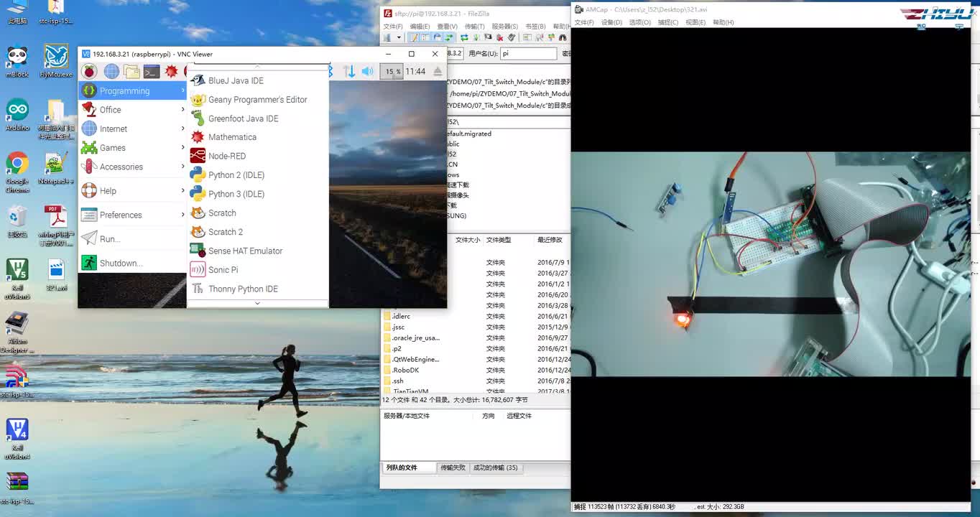Open Google Chrome desktop shortcut

pyautogui.click(x=17, y=172)
